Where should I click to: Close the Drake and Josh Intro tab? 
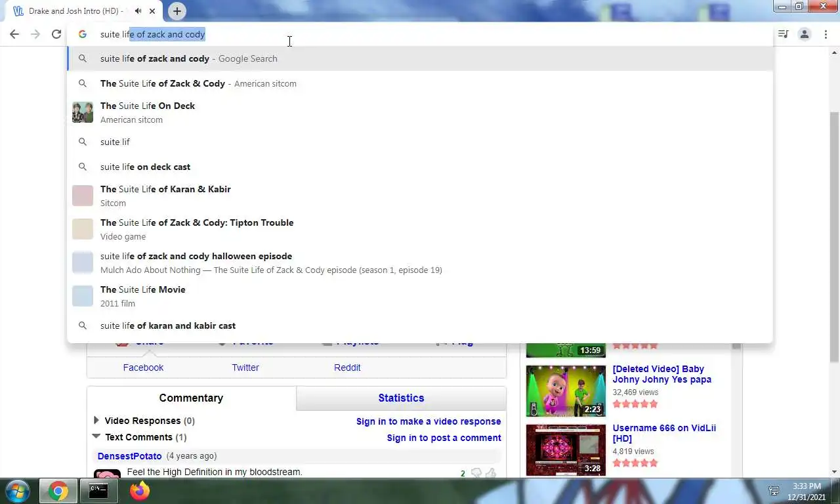pos(152,11)
